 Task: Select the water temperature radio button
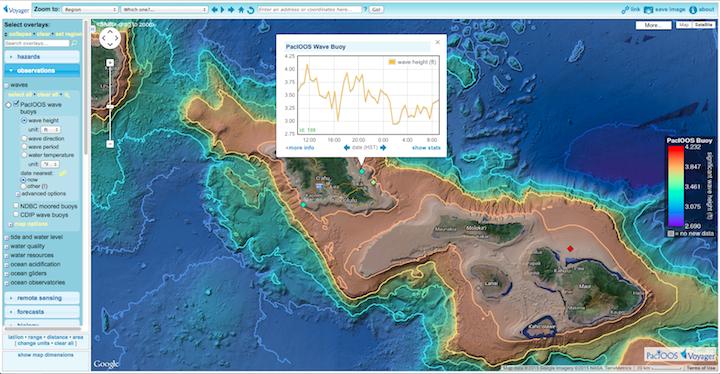point(24,155)
